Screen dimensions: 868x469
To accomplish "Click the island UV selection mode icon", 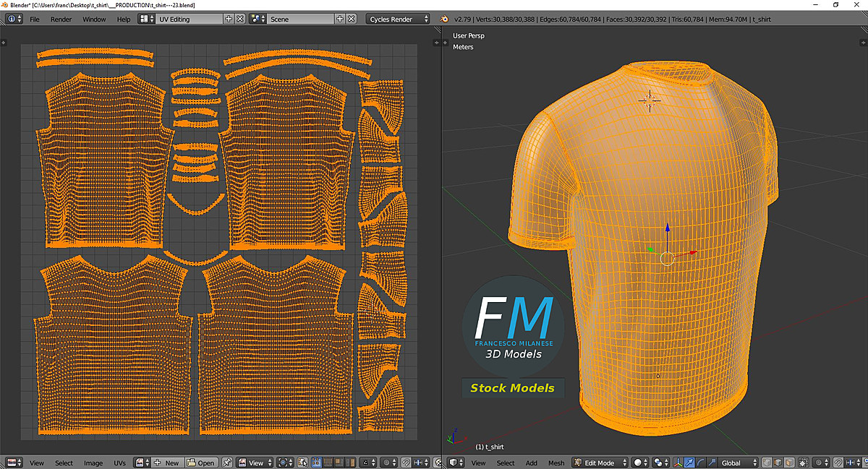I will 349,462.
